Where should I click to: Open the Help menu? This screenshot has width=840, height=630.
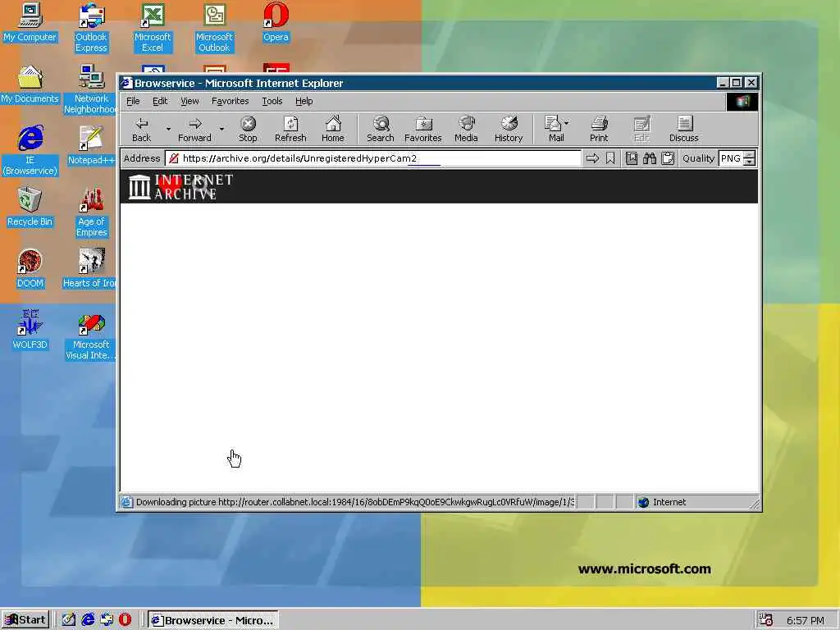point(304,101)
